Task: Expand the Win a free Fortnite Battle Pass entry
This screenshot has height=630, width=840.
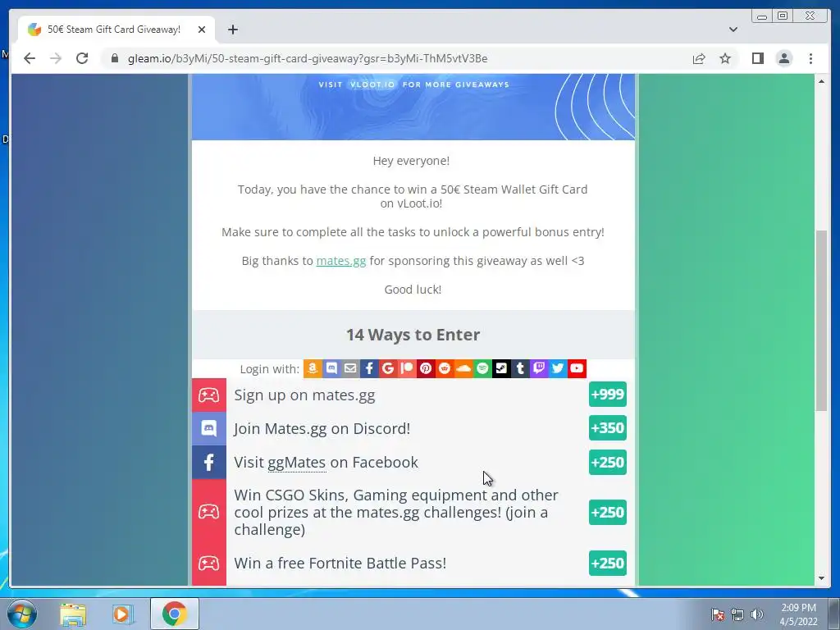Action: [x=413, y=564]
